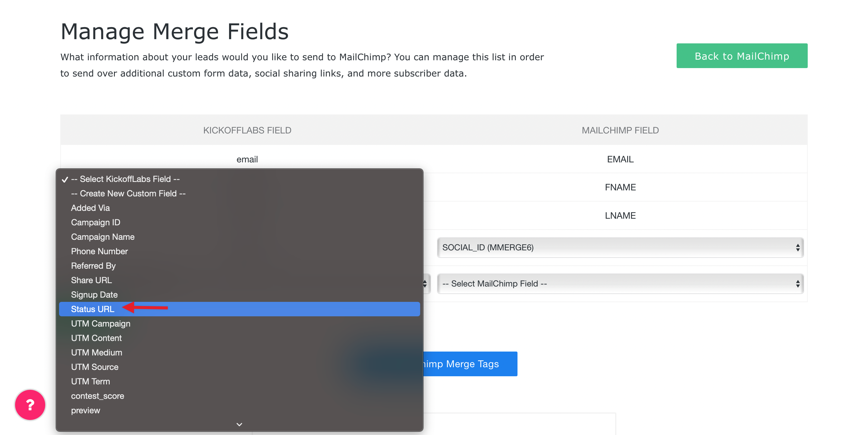Click the Merge Tags blue button
The height and width of the screenshot is (435, 868).
click(x=470, y=364)
